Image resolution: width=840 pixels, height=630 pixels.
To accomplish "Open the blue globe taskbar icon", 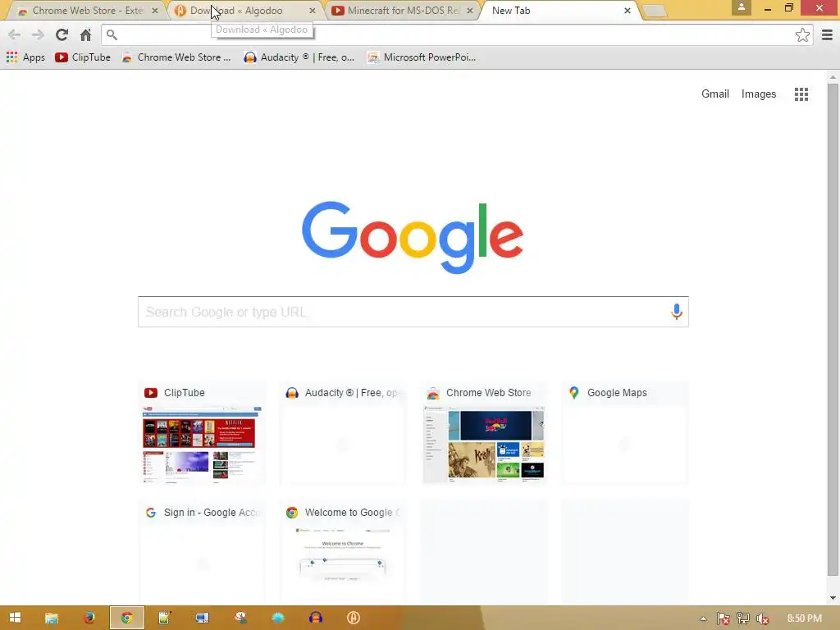I will tap(277, 618).
